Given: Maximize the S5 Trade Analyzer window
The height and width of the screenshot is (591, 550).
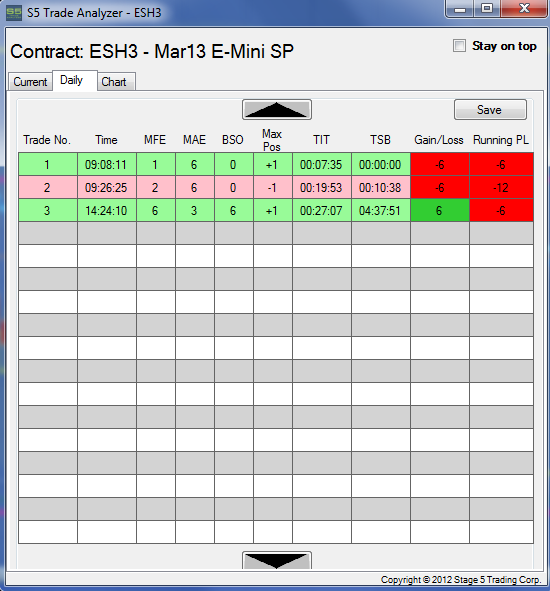Looking at the screenshot, I should point(487,9).
